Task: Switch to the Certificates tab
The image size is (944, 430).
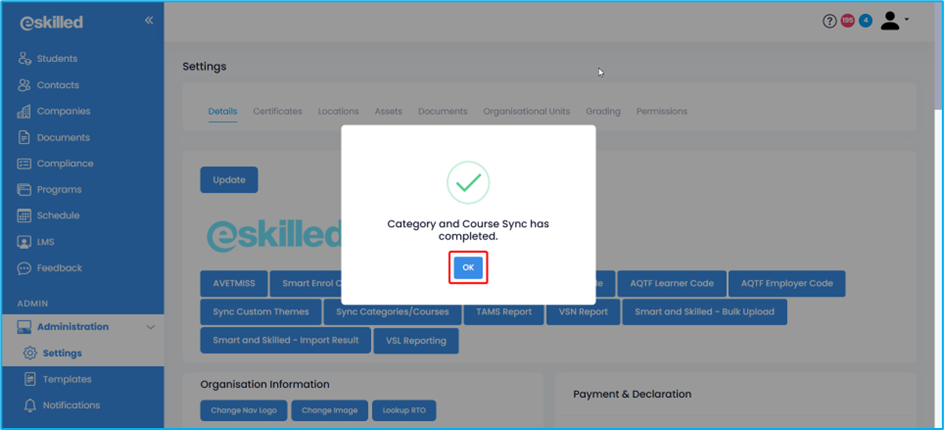Action: pos(277,111)
